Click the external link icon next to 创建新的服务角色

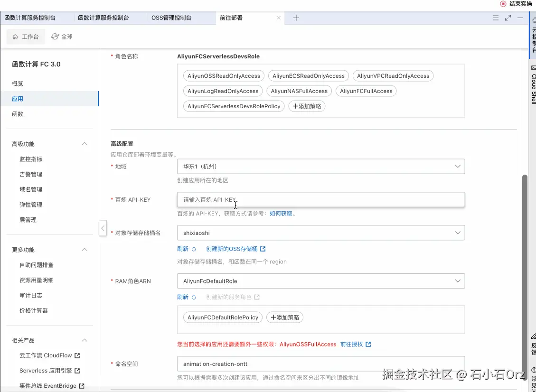[x=257, y=297]
